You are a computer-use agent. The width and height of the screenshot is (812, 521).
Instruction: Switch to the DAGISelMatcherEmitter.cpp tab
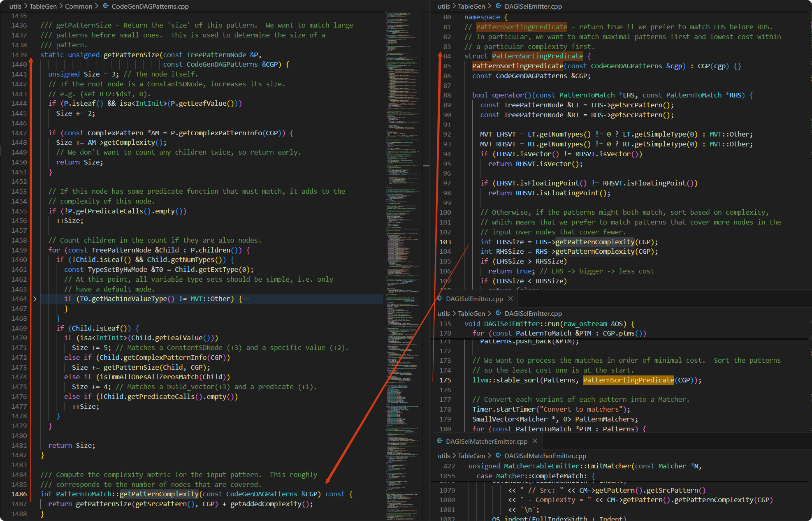pyautogui.click(x=487, y=441)
